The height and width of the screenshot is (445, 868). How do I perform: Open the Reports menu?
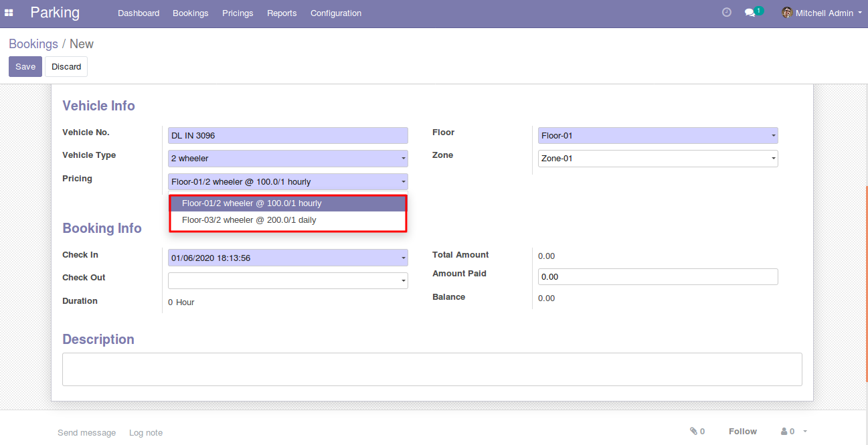coord(282,13)
